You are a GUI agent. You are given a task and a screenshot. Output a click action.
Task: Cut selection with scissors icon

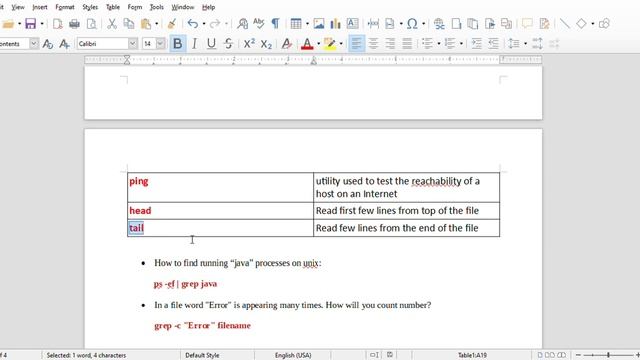tap(111, 24)
